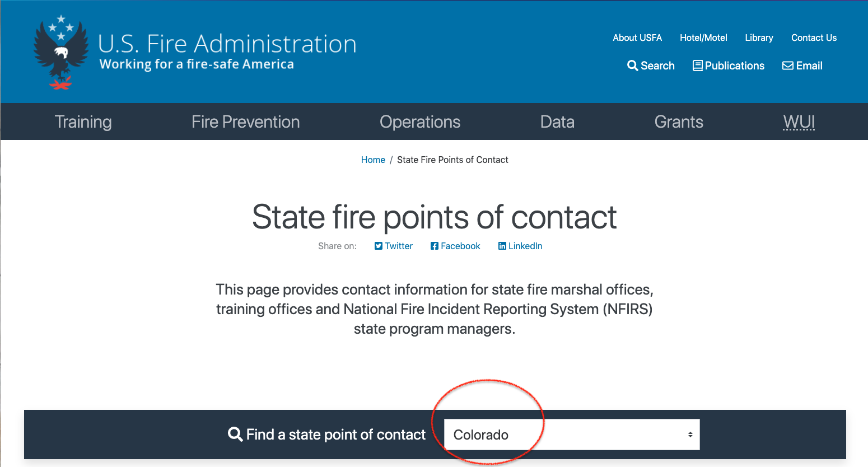Open the Hotel/Motel section
The height and width of the screenshot is (467, 868).
(703, 38)
